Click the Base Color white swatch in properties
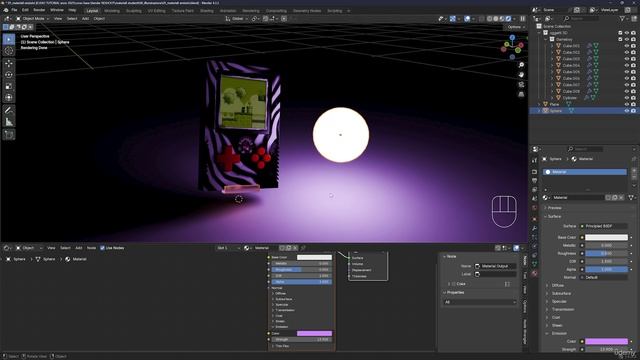640x360 pixels. (607, 238)
